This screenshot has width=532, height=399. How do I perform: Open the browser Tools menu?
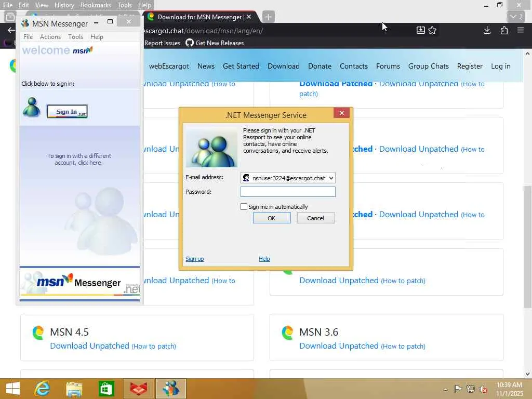coord(125,5)
